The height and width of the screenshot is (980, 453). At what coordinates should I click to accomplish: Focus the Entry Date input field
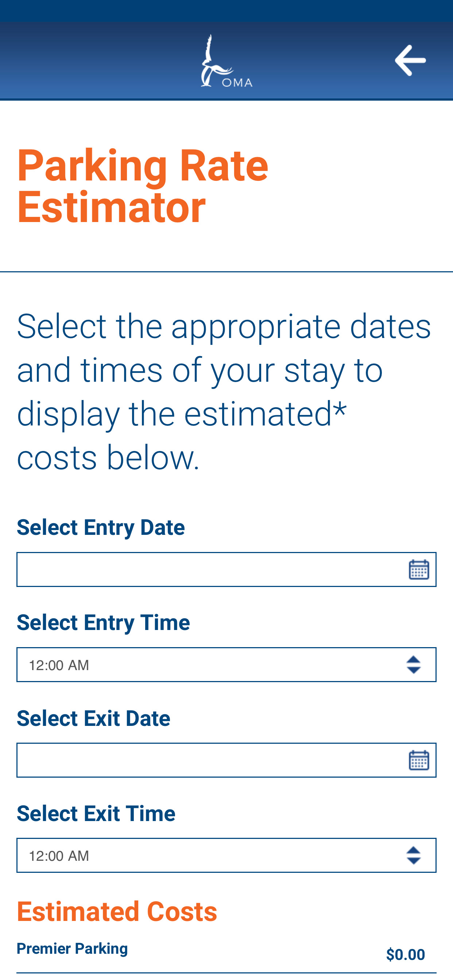click(x=226, y=569)
